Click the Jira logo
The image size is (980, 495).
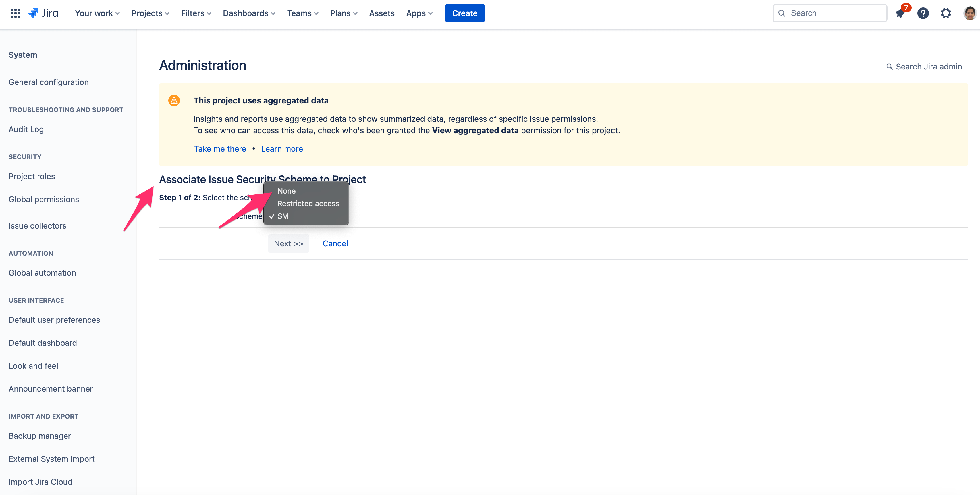pos(43,13)
